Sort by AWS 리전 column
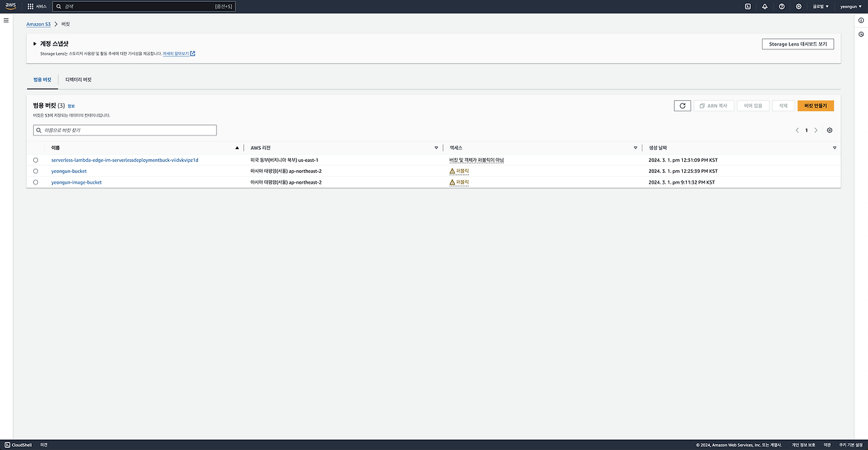Screen dimensions: 868x450 [x=436, y=148]
